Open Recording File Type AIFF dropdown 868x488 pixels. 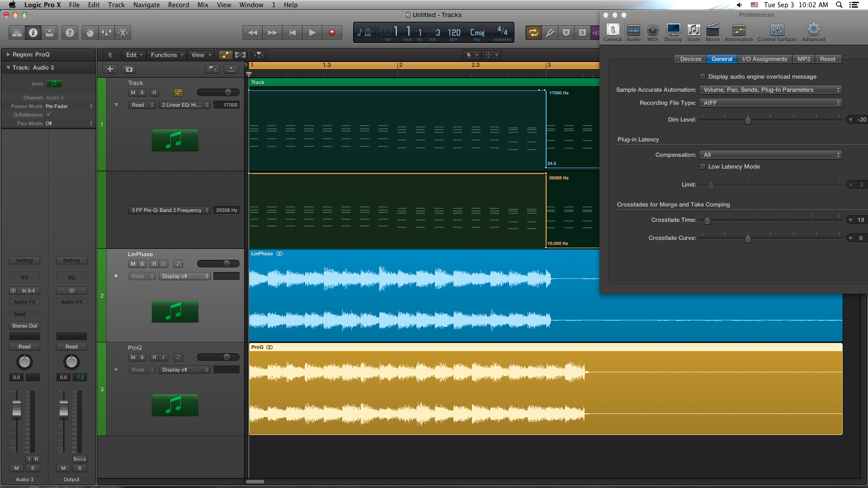click(770, 103)
